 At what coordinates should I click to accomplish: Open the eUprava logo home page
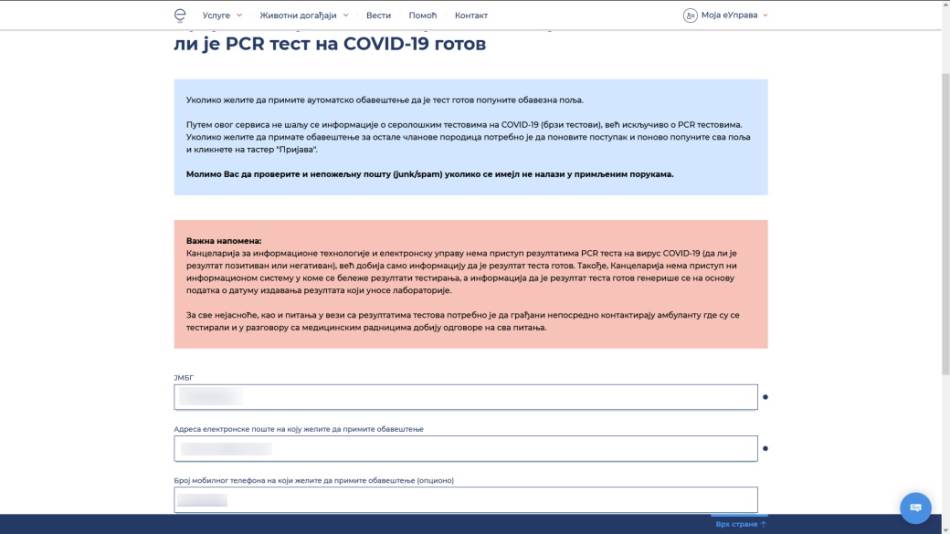click(180, 15)
